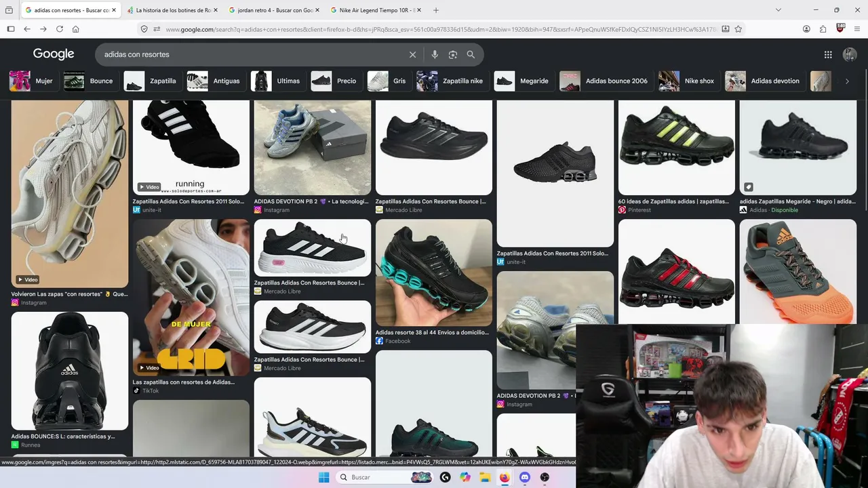This screenshot has height=488, width=868.
Task: Open 'Adidas BOUNCE:S L: características' link
Action: click(x=63, y=436)
